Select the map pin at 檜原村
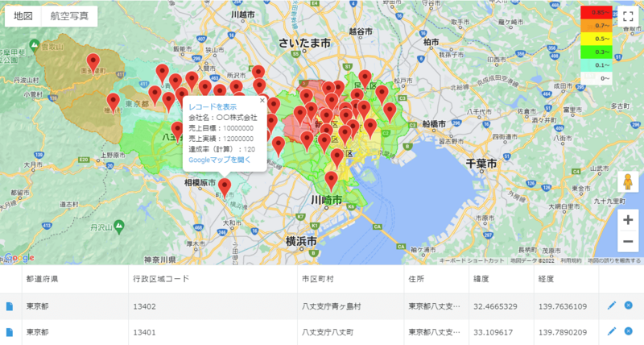The height and width of the screenshot is (345, 644). [x=114, y=104]
